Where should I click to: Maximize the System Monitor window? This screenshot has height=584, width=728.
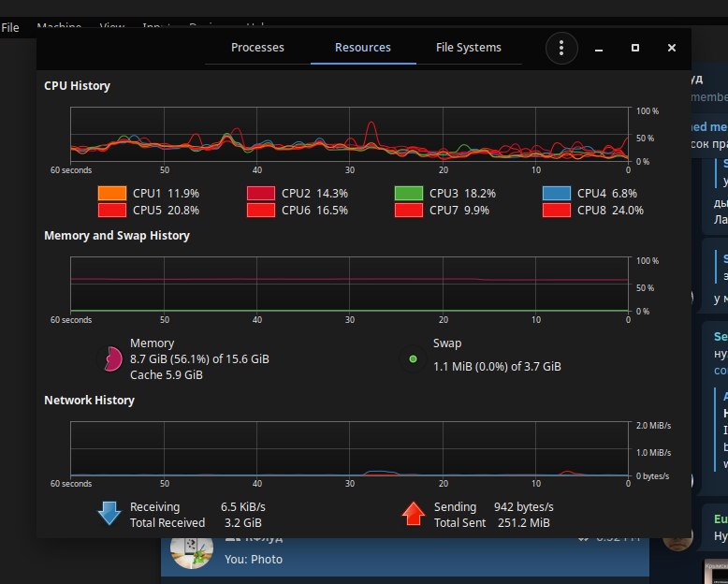coord(635,48)
